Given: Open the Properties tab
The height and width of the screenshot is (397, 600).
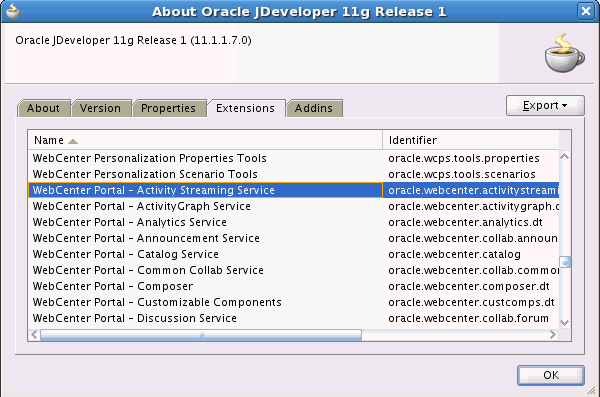Looking at the screenshot, I should pos(168,108).
